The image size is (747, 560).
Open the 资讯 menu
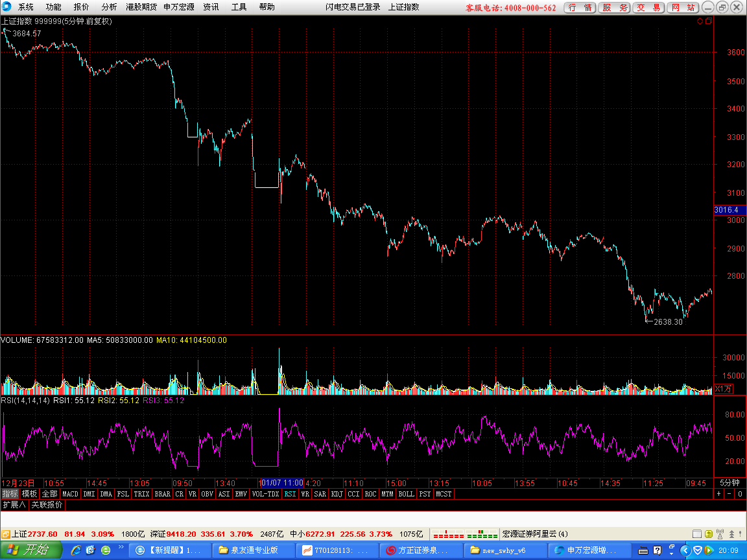tap(211, 7)
